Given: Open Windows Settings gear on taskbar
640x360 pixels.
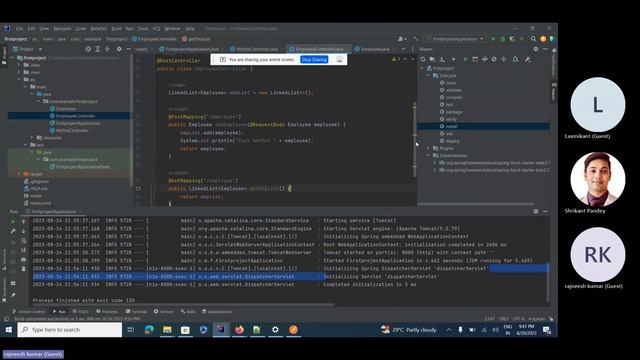Looking at the screenshot, I should point(275,329).
